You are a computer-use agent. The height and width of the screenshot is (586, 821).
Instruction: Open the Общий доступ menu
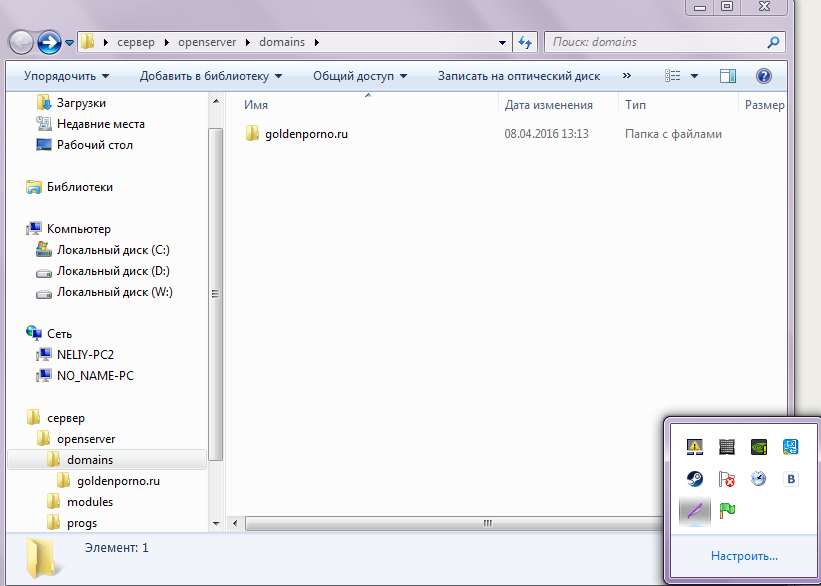click(359, 76)
